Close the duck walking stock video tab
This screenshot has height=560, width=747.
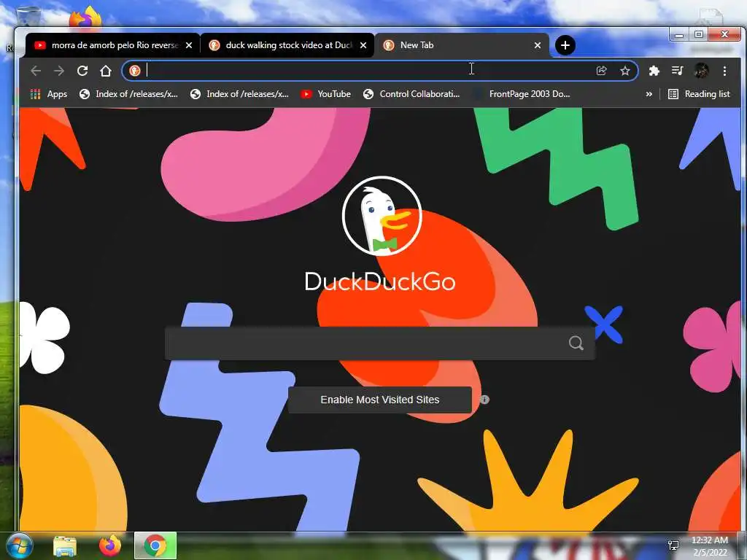(x=363, y=45)
